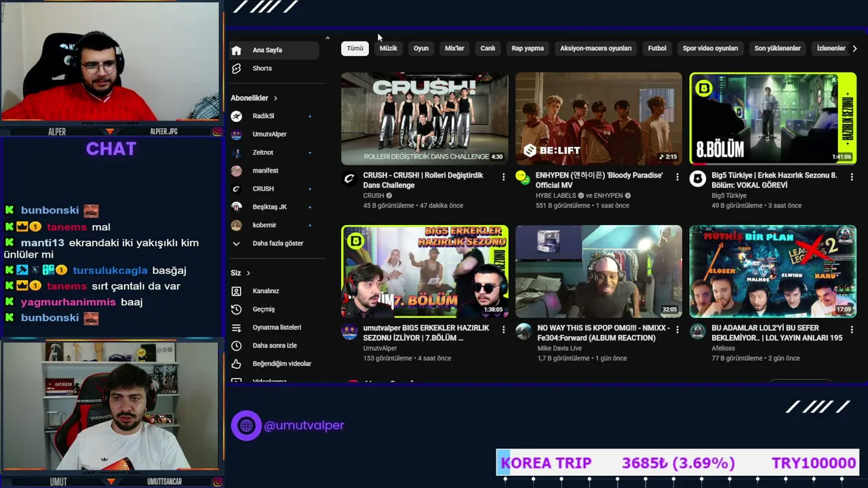The image size is (868, 488).
Task: Expand Abonelikler subscriptions chevron
Action: pyautogui.click(x=275, y=98)
